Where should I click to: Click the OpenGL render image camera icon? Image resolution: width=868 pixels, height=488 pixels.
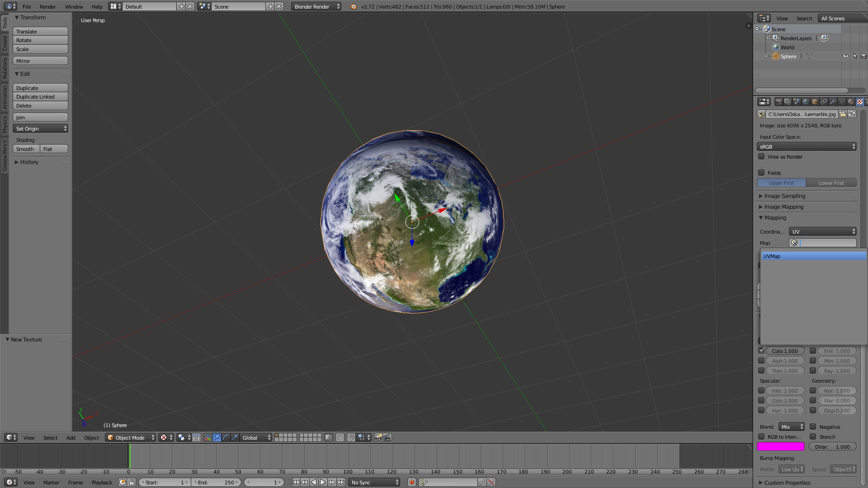pyautogui.click(x=378, y=437)
